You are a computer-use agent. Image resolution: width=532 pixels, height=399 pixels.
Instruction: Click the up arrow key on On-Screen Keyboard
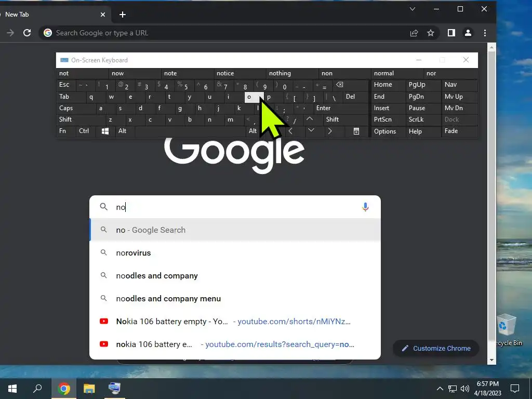coord(310,119)
